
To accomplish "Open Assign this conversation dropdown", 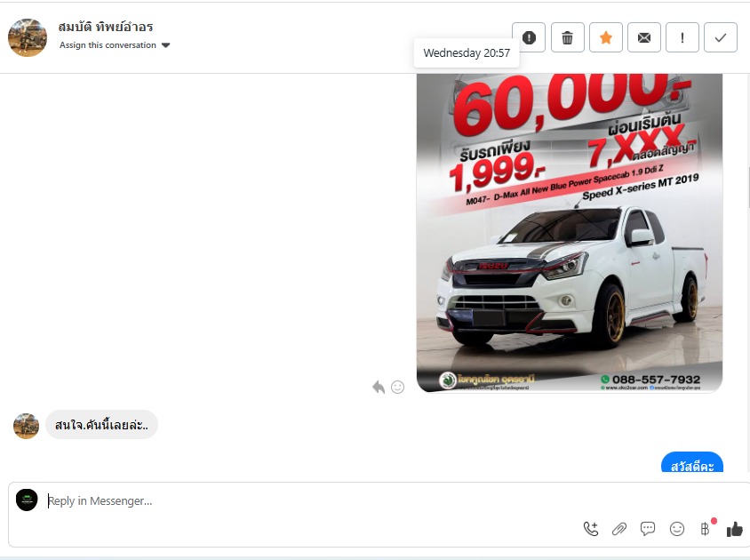I will [x=115, y=45].
